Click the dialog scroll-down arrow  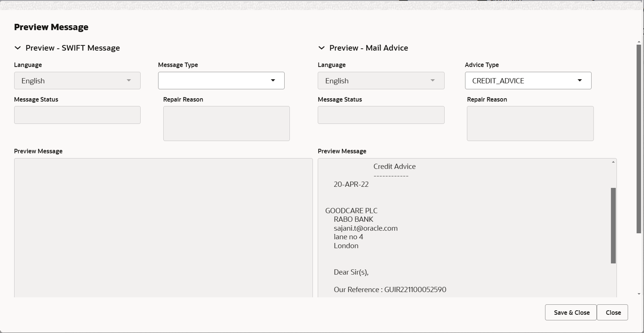click(x=639, y=294)
